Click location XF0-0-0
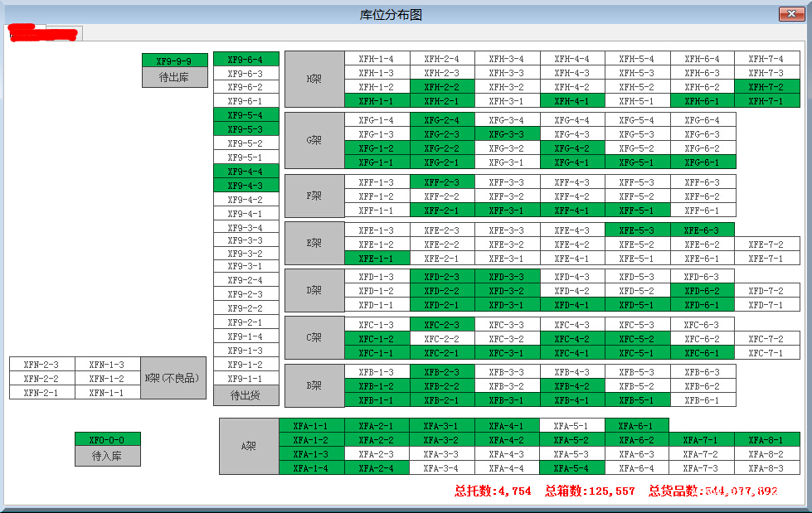812x513 pixels. click(x=107, y=439)
